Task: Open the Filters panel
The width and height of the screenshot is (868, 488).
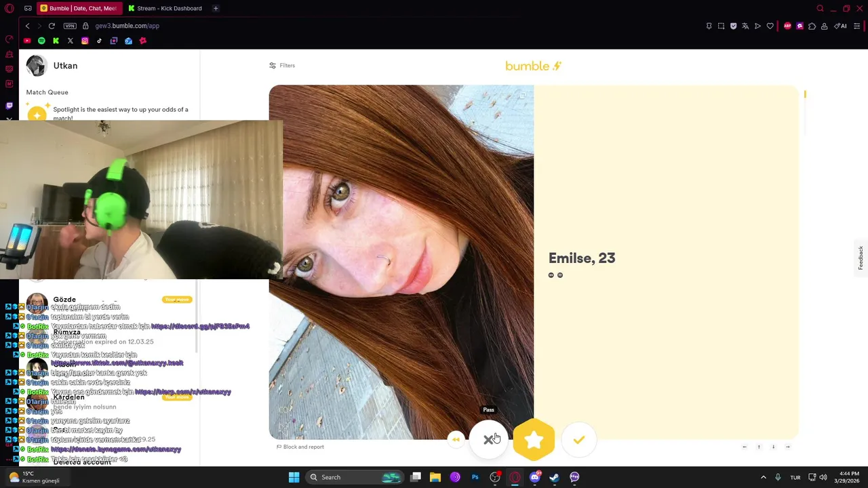Action: [282, 66]
